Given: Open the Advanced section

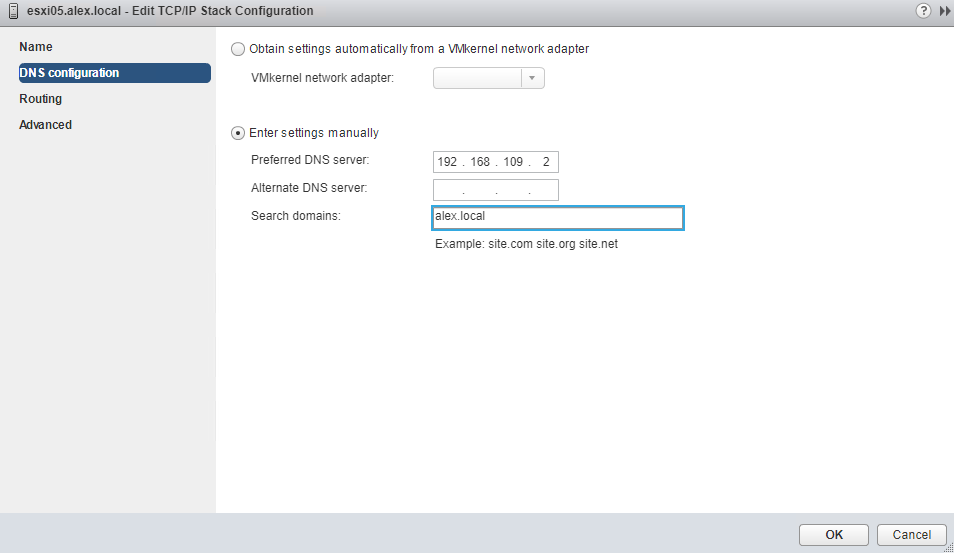Looking at the screenshot, I should click(46, 125).
